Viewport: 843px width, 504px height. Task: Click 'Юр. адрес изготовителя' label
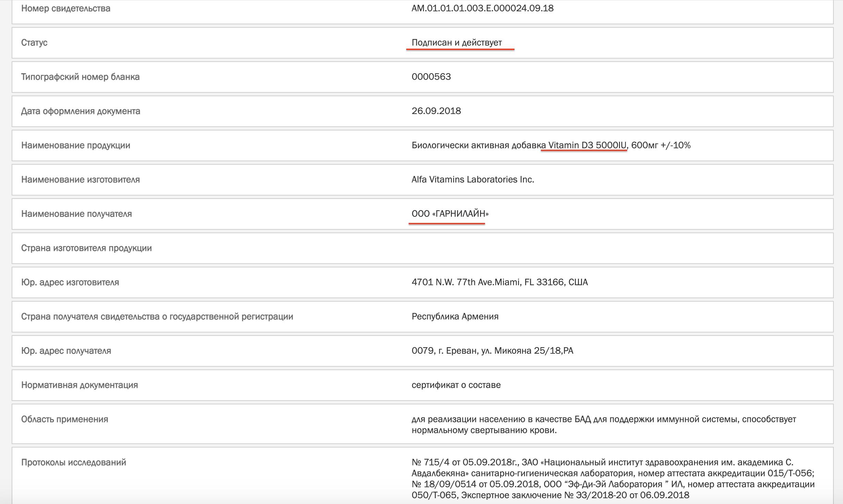70,282
